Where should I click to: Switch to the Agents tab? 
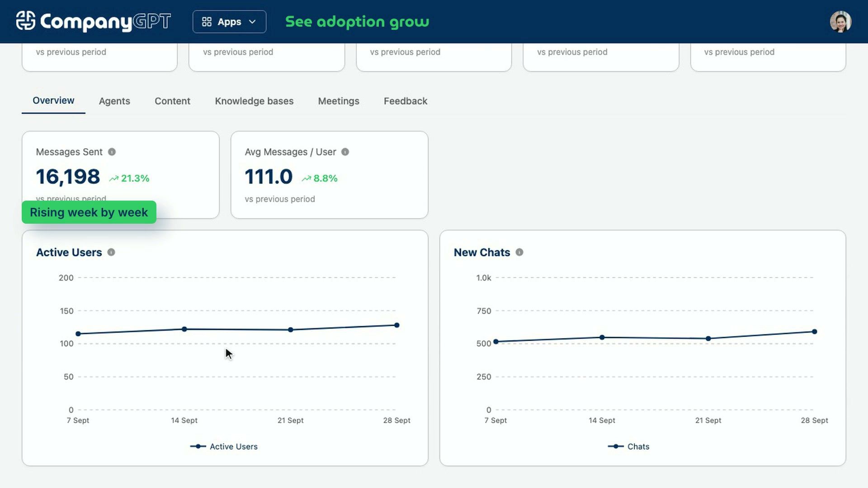click(x=114, y=101)
